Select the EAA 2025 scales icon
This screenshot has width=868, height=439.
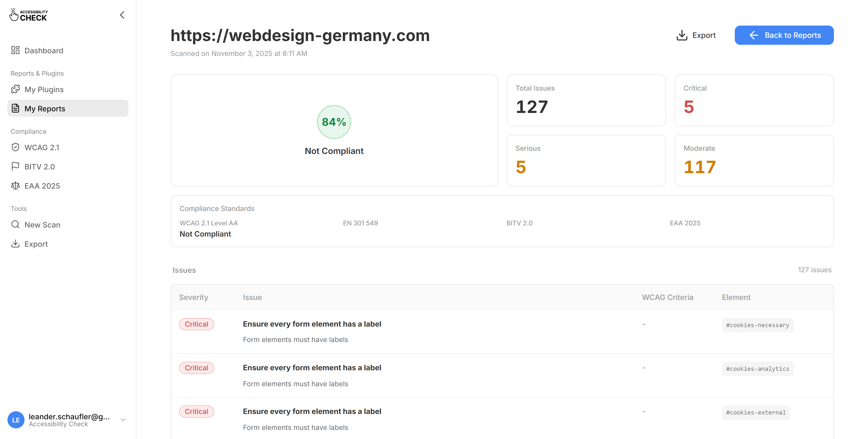tap(15, 185)
